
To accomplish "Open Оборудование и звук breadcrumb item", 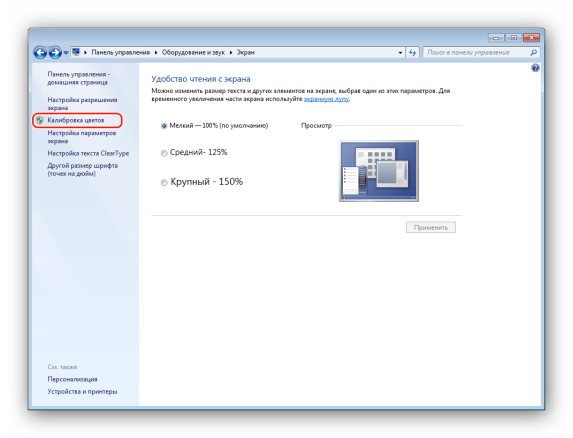I will coord(193,53).
